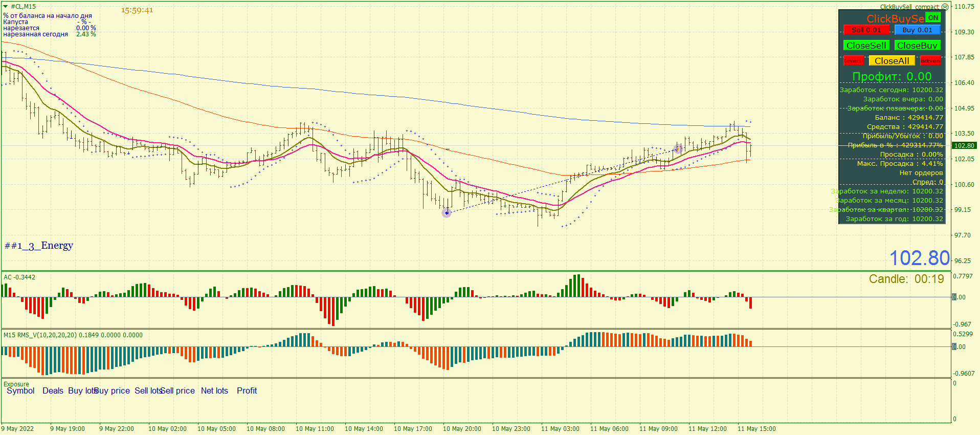Viewport: 980px width, 435px height.
Task: Click the ClickBuySell panel title
Action: tap(895, 19)
